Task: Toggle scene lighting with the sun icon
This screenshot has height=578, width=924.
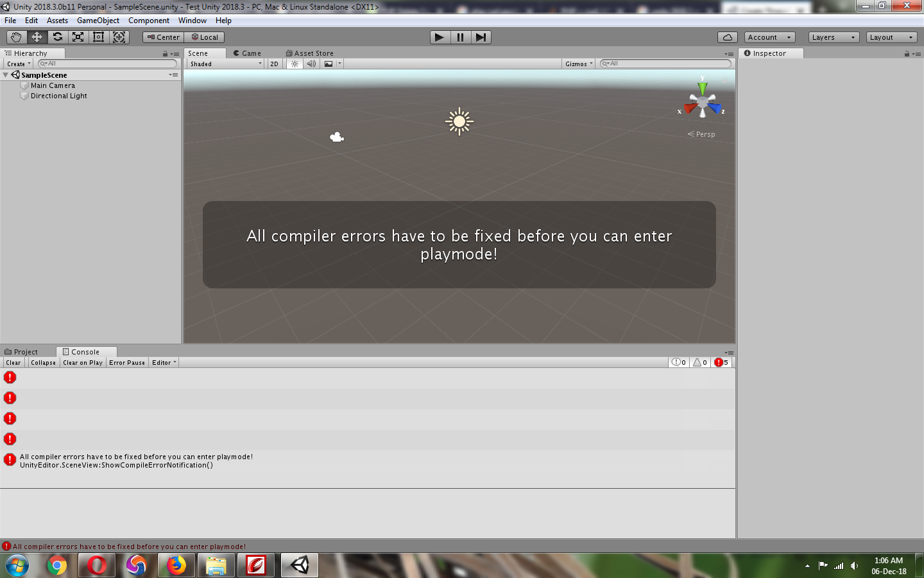Action: pos(294,64)
